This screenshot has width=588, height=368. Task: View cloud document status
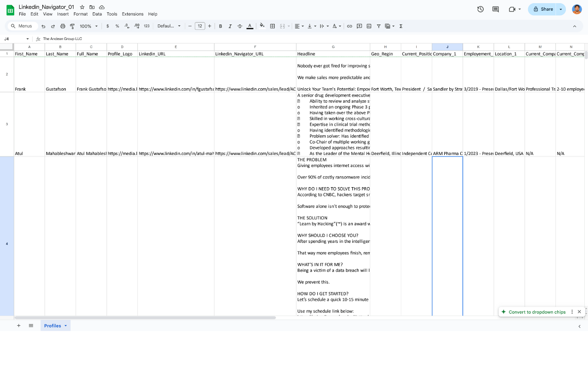pyautogui.click(x=102, y=7)
